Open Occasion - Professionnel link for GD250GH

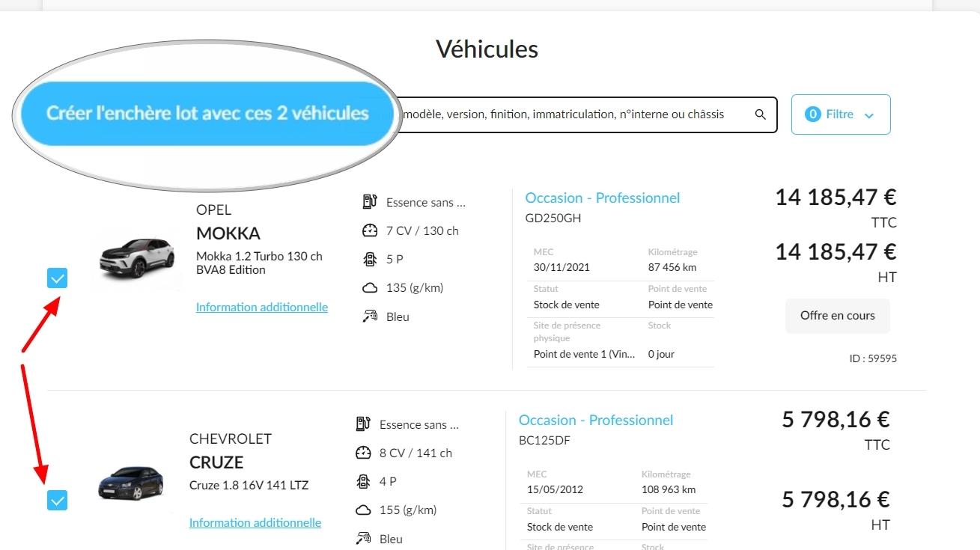pyautogui.click(x=603, y=198)
